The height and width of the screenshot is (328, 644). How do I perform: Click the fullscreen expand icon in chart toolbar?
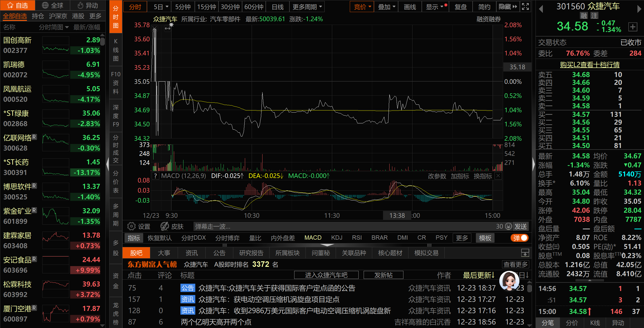pyautogui.click(x=525, y=7)
